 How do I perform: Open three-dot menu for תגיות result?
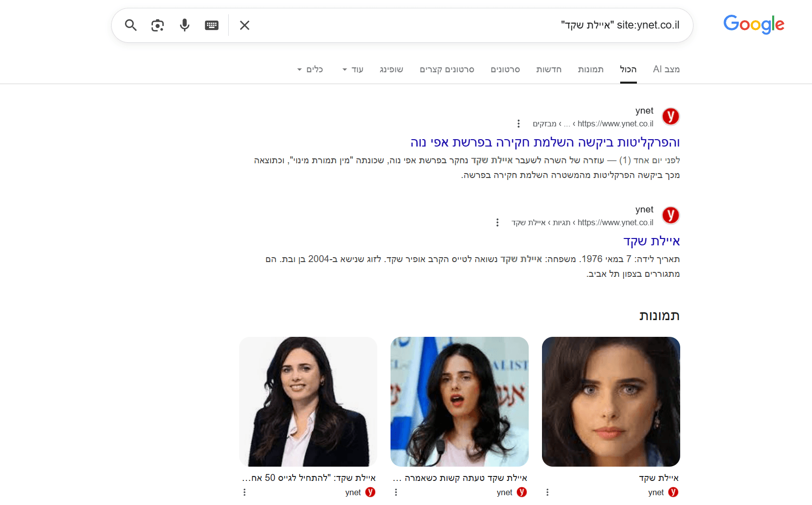497,223
